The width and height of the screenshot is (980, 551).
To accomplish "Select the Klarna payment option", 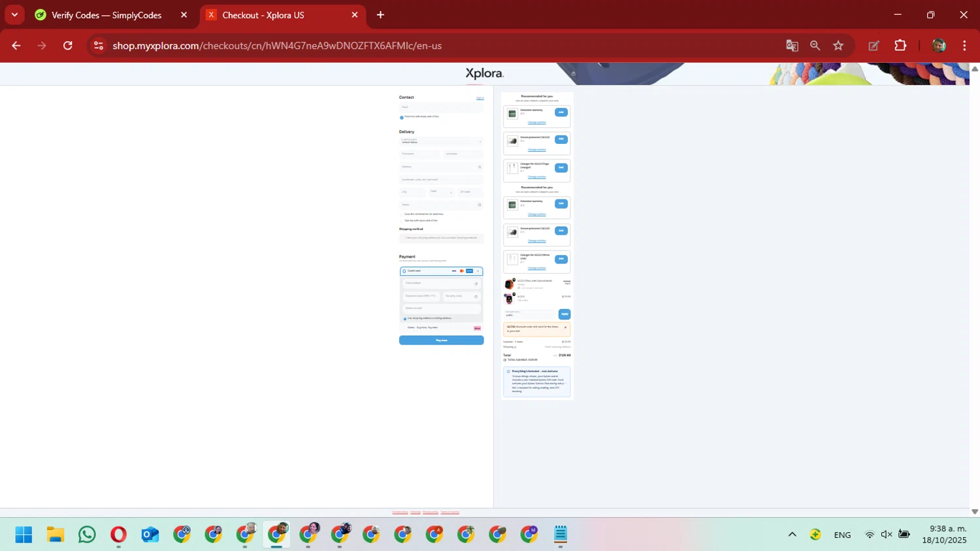I will pyautogui.click(x=441, y=328).
